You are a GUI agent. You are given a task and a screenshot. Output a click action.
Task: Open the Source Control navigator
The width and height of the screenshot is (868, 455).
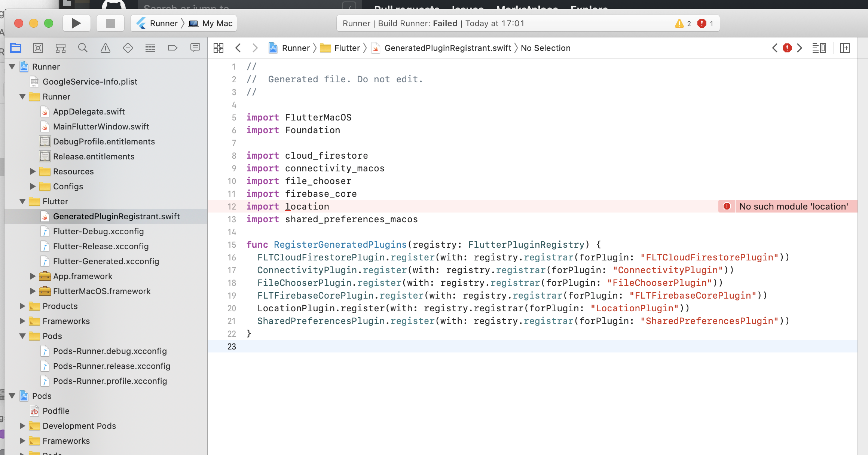point(38,48)
